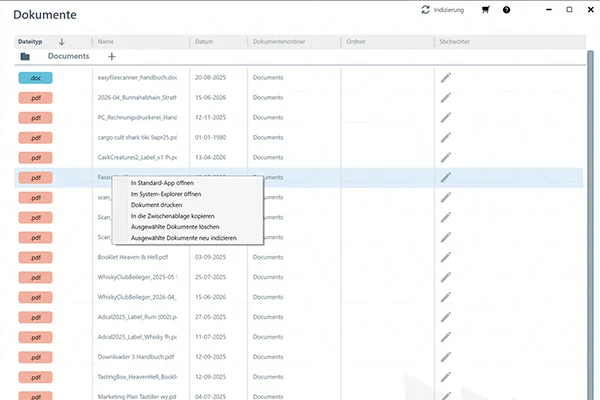Screen dimensions: 600x400
Task: Edit keywords for Adcal2025_Label_Rum row
Action: click(446, 317)
